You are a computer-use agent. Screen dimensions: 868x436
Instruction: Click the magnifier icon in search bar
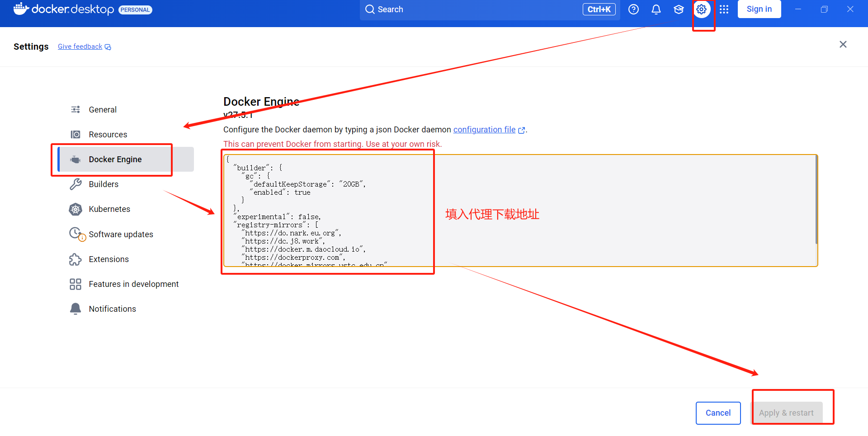(x=370, y=9)
